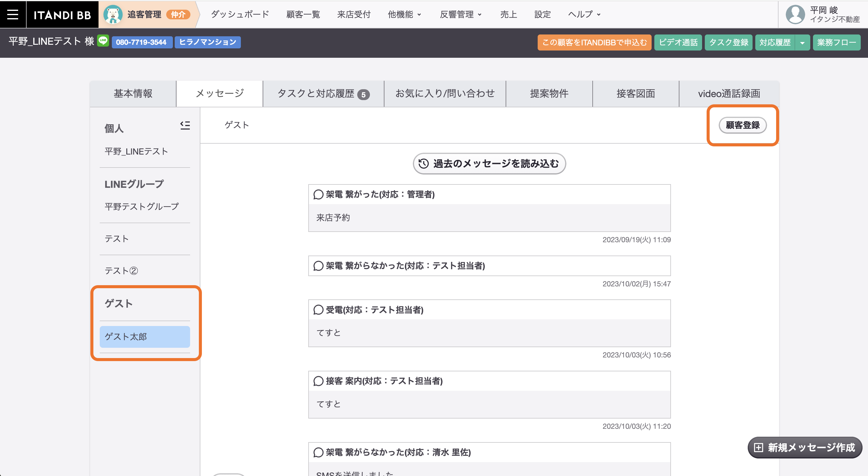Switch to タスクと対応履歴 tab

(323, 94)
